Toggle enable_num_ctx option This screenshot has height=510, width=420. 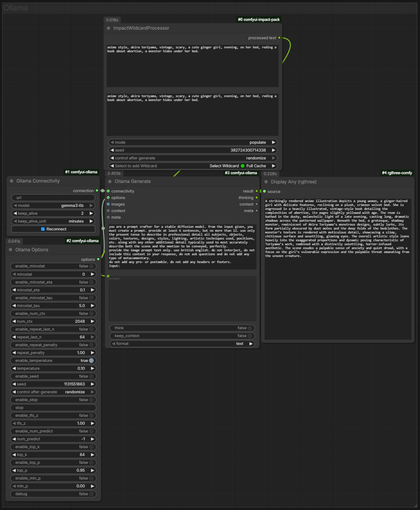53,314
